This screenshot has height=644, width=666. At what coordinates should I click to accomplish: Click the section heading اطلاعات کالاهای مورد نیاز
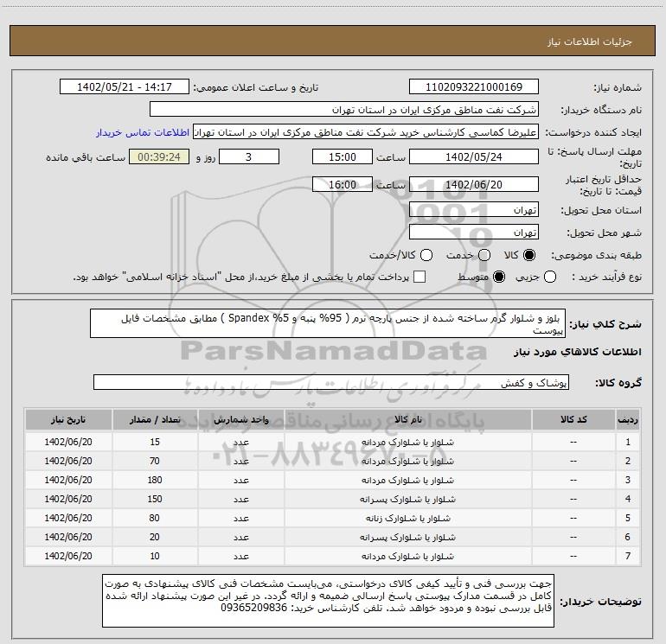tap(578, 352)
